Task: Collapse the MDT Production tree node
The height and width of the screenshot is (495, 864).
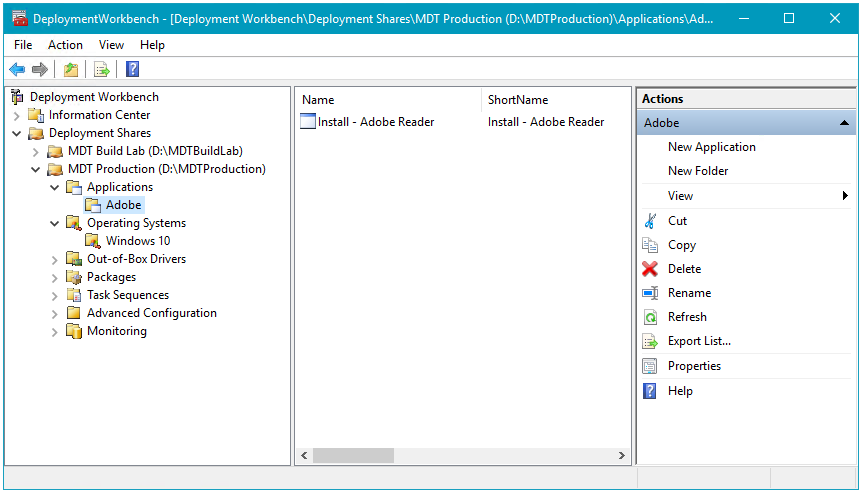Action: click(36, 169)
